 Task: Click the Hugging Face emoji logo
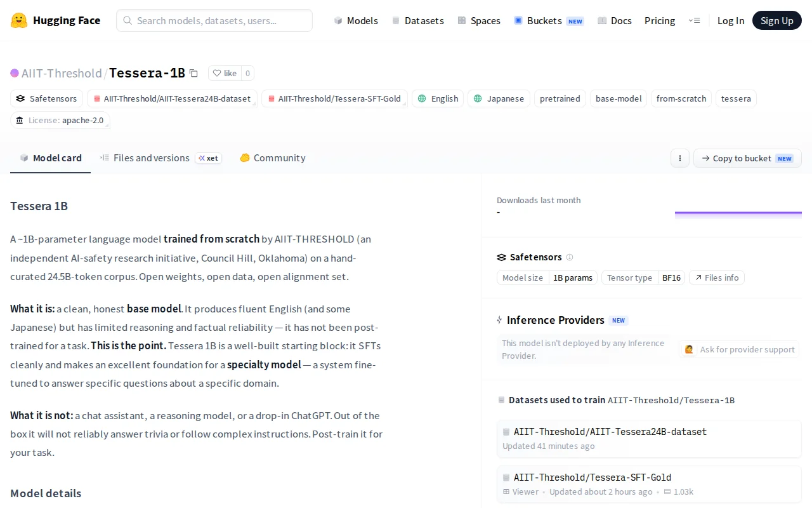[19, 20]
